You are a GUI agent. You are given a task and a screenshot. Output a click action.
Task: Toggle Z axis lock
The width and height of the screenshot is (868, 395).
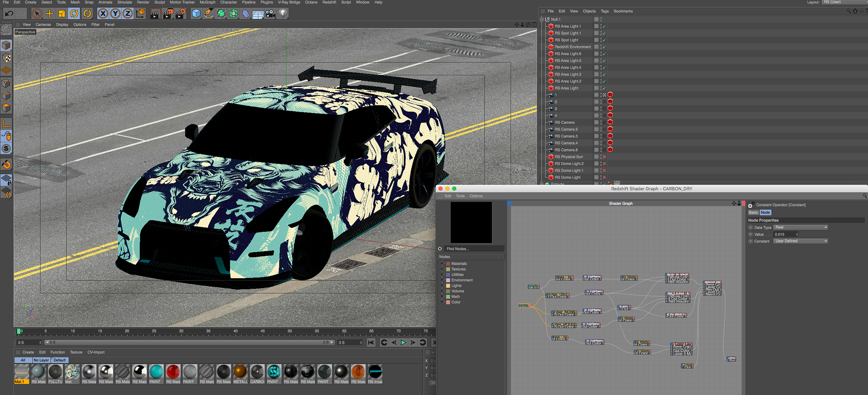(x=127, y=14)
